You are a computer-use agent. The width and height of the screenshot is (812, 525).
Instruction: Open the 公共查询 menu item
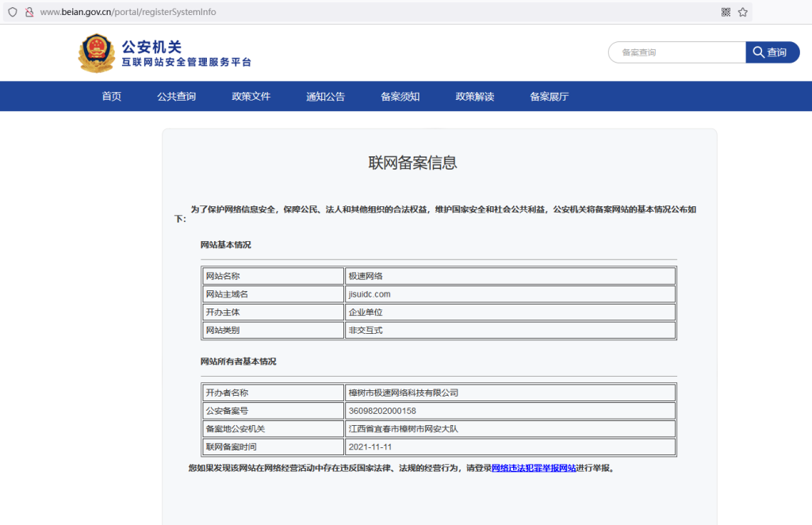(176, 97)
